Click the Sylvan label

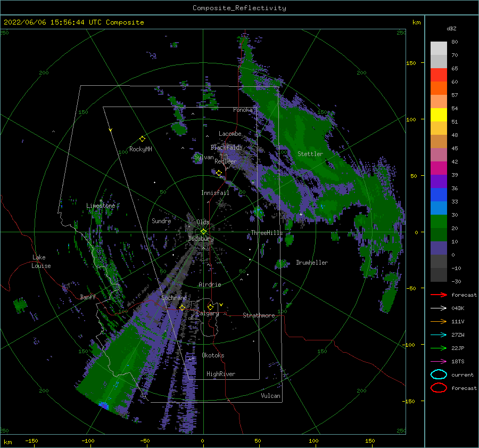204,157
